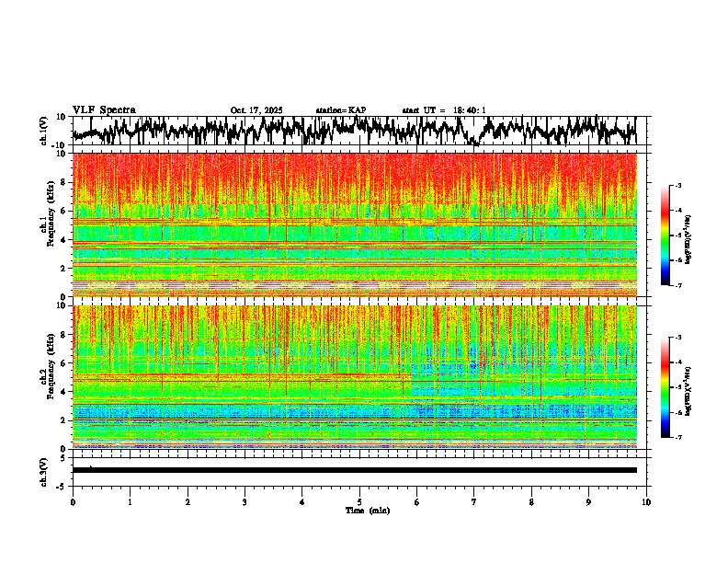Click time axis tick label "5"

359,502
